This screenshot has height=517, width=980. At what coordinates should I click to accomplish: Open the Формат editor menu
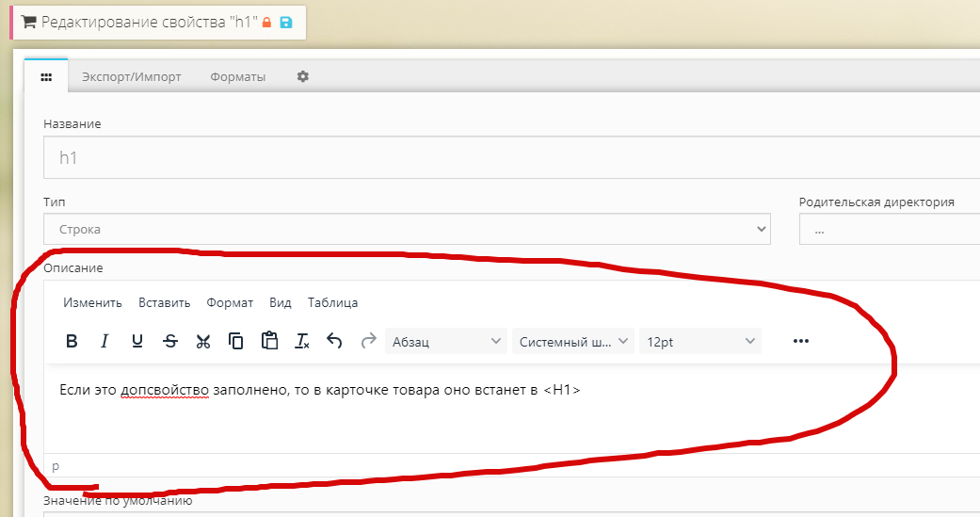[x=230, y=302]
